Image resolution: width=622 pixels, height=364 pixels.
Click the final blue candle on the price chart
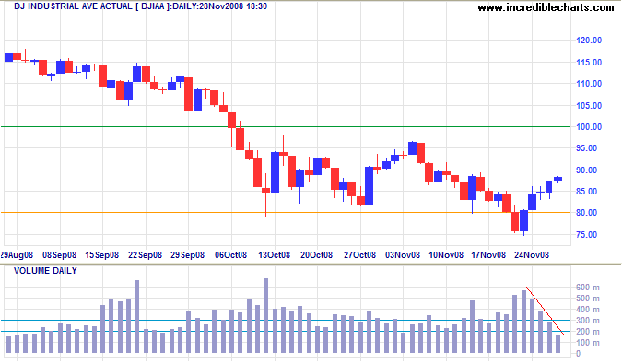[x=558, y=179]
